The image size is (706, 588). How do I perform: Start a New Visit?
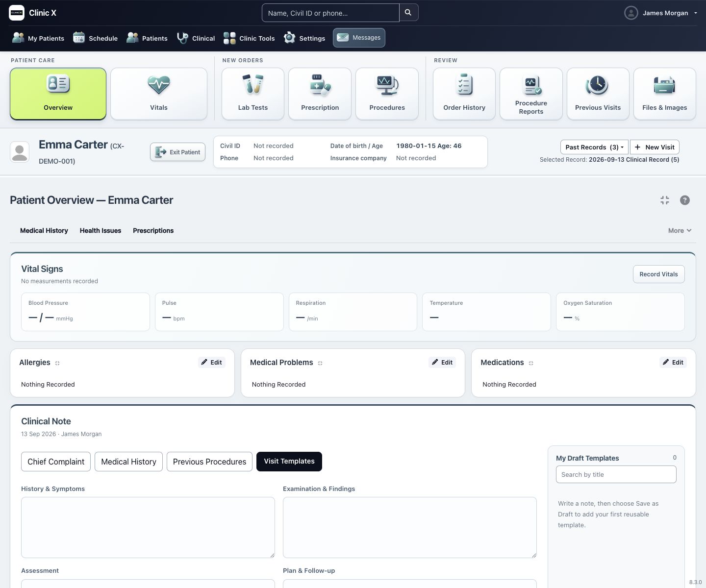tap(655, 147)
